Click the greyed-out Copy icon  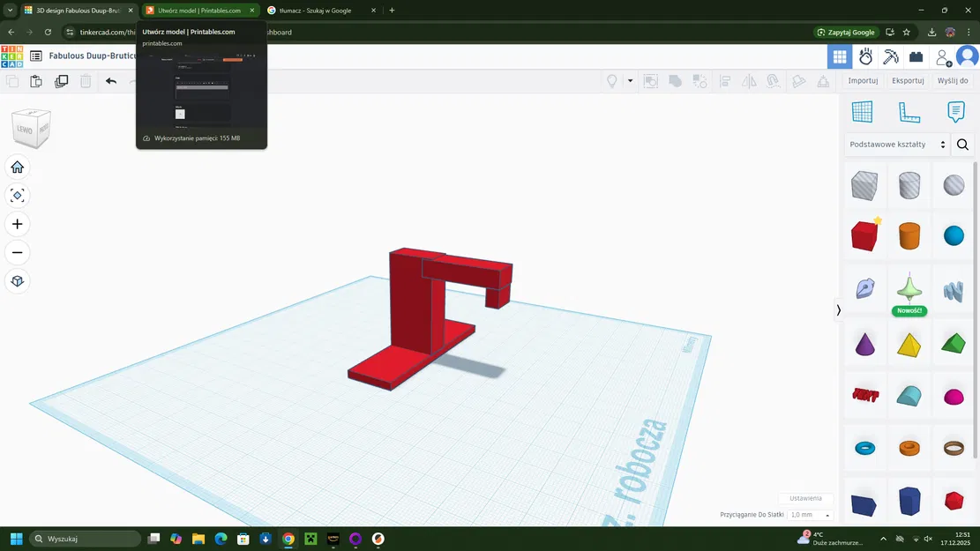tap(11, 81)
